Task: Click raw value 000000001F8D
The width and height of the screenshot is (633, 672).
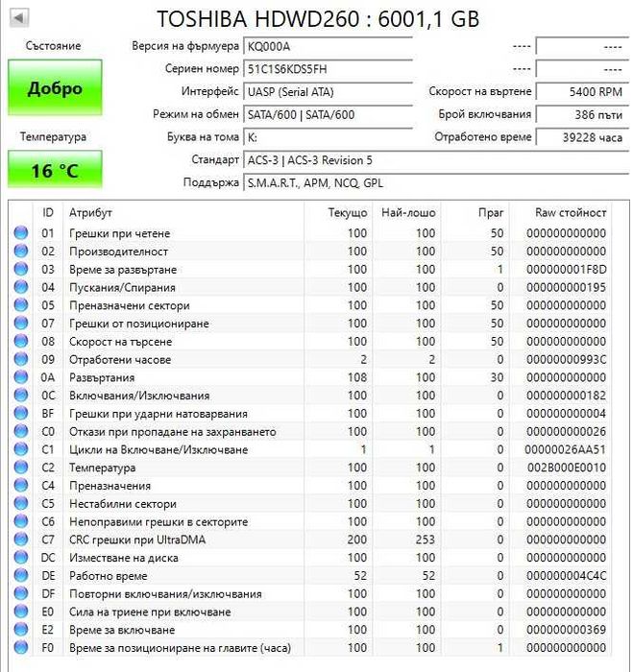Action: [566, 270]
